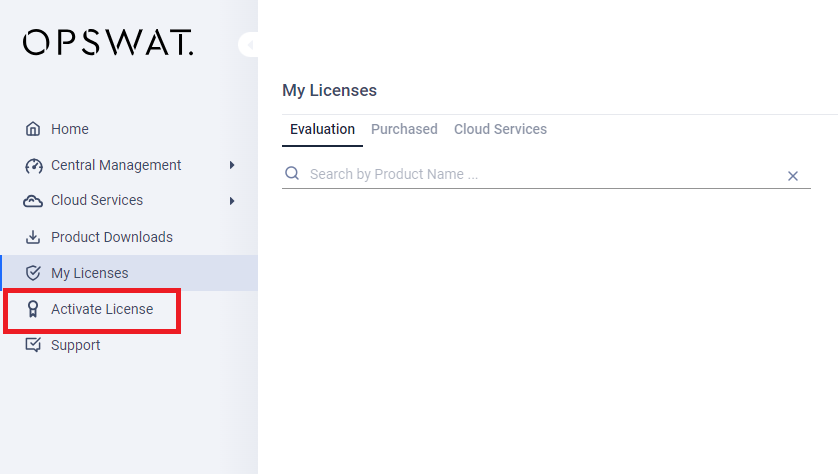The image size is (838, 474).
Task: Collapse the sidebar with the arrow handle
Action: point(249,44)
